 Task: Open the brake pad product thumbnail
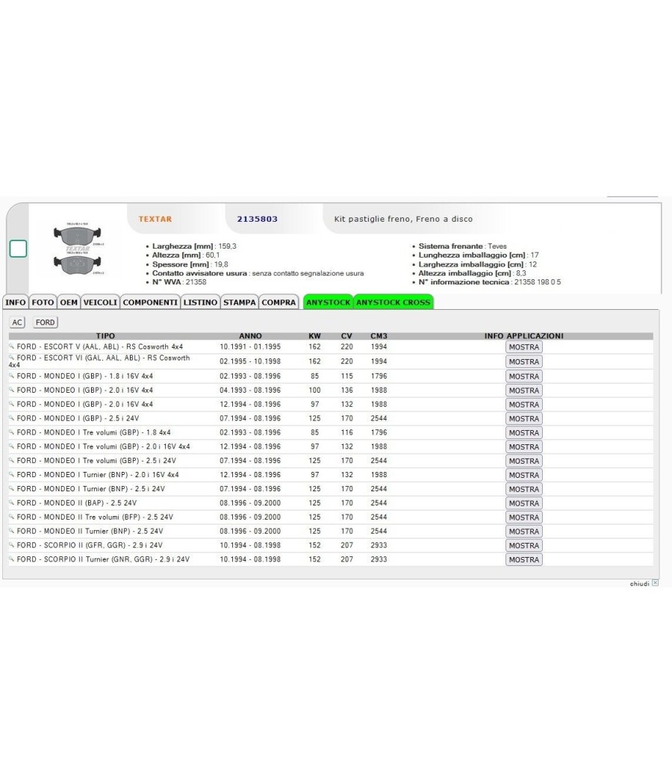(x=78, y=249)
